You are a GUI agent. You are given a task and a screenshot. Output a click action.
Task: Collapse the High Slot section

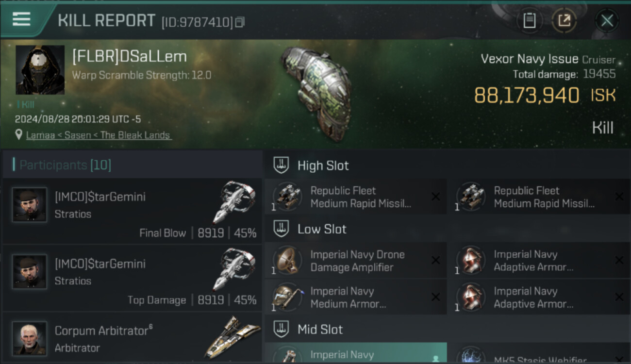coord(282,165)
